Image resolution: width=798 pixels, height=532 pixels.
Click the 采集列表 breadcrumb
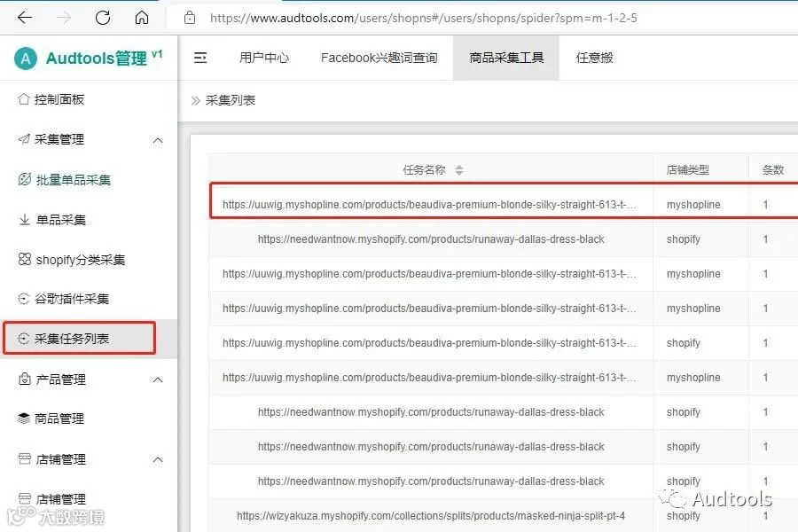[x=230, y=100]
